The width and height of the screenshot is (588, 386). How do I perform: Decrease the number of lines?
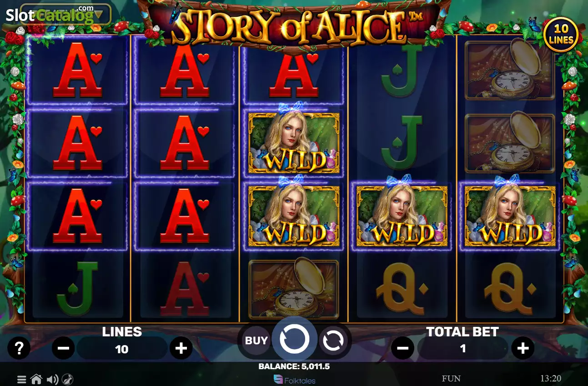[63, 349]
